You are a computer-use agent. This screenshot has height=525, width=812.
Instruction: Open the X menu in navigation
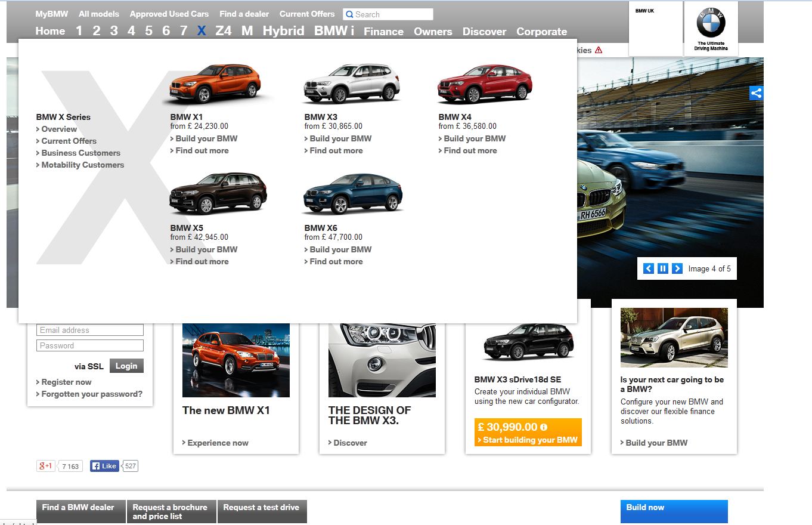pyautogui.click(x=202, y=30)
